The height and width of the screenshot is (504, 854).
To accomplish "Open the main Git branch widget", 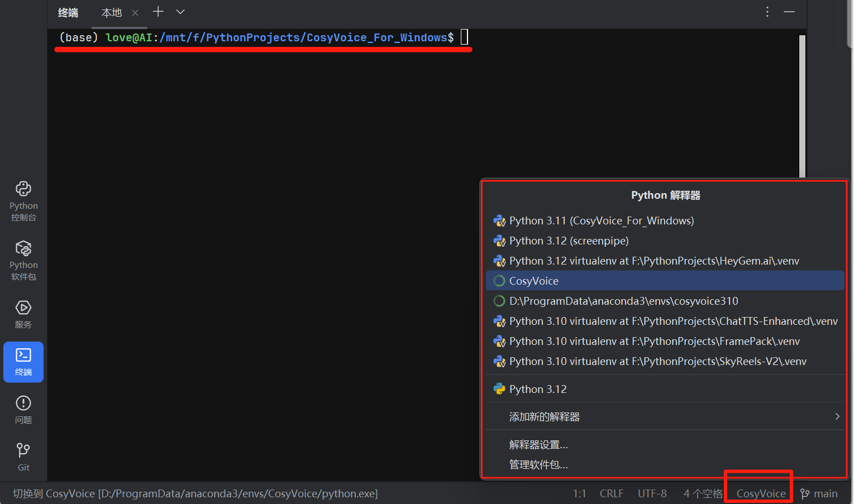I will [819, 493].
